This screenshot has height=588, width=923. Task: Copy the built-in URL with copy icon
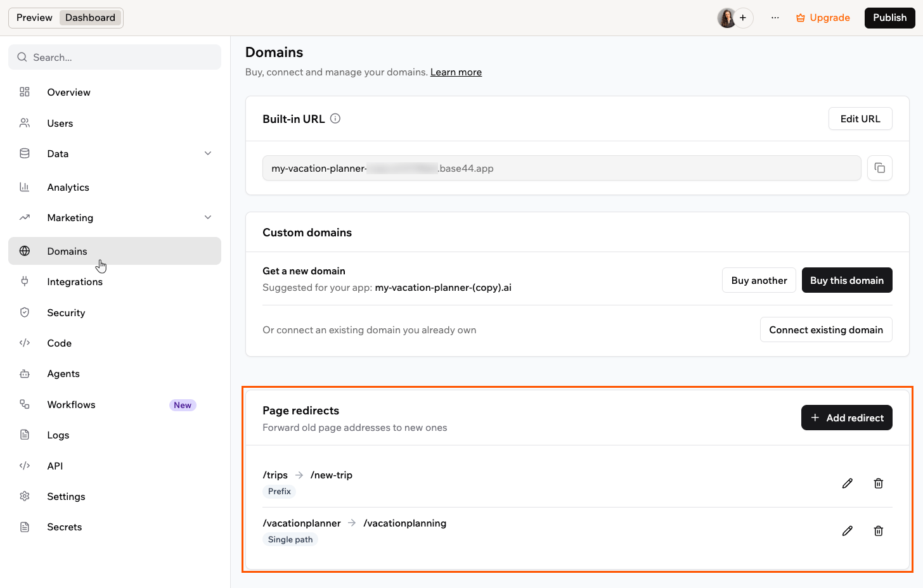coord(880,168)
